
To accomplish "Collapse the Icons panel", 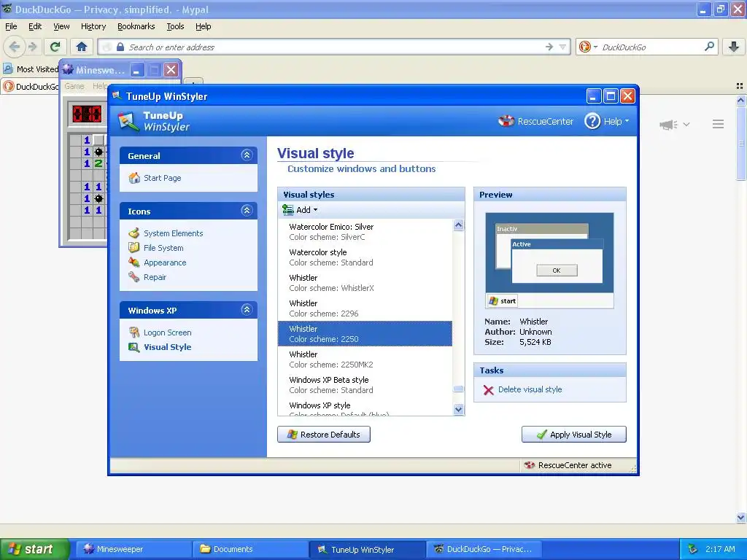I will coord(247,211).
